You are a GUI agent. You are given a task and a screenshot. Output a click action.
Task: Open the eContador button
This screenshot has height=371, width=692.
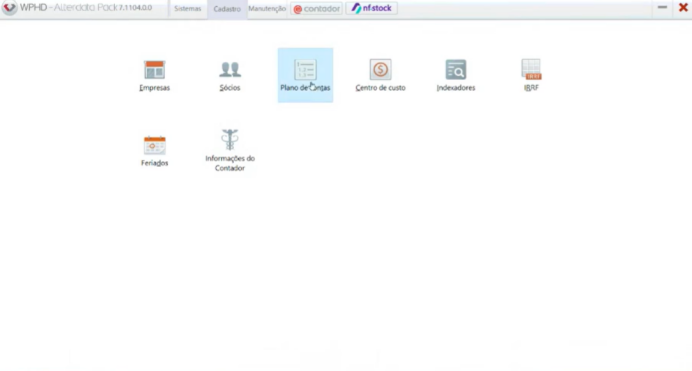(316, 8)
